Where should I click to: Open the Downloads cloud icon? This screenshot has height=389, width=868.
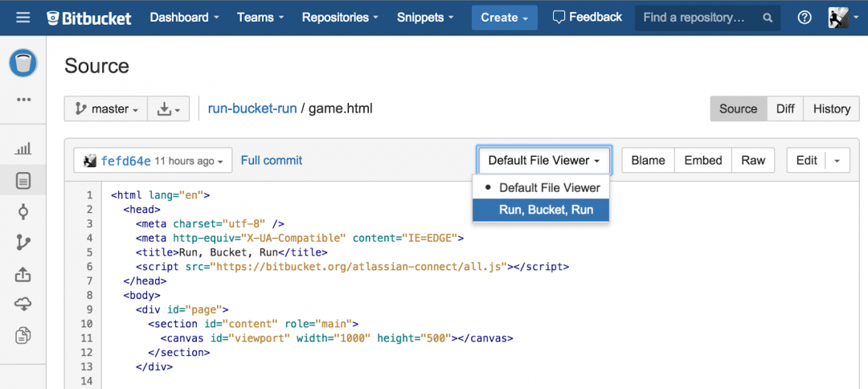coord(23,305)
